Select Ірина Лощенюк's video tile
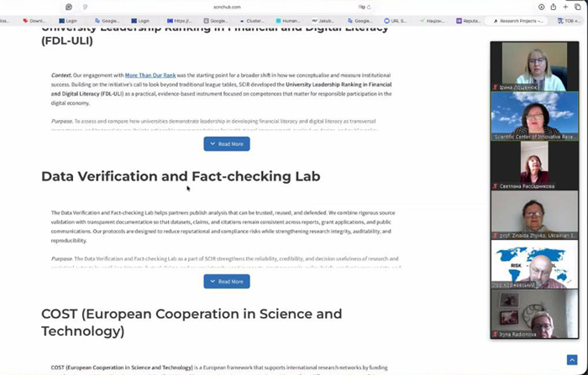 tap(534, 66)
